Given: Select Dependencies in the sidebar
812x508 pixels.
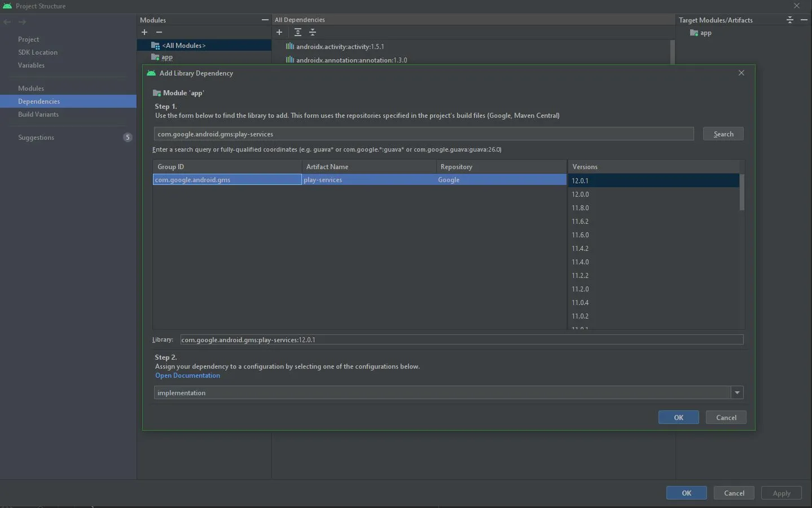Looking at the screenshot, I should point(68,101).
